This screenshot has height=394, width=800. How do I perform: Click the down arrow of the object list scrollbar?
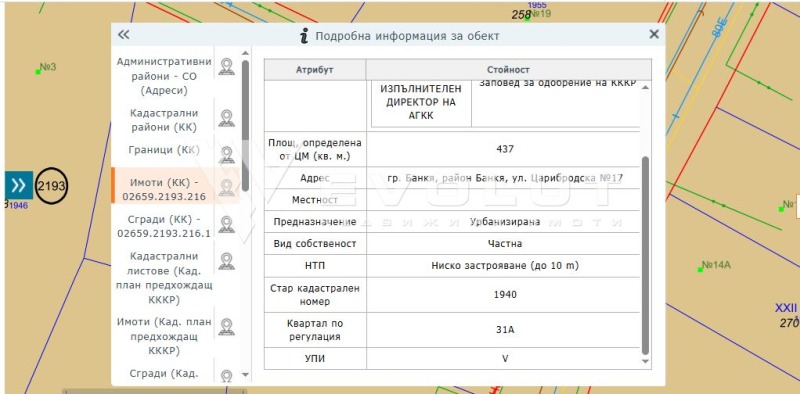(245, 375)
